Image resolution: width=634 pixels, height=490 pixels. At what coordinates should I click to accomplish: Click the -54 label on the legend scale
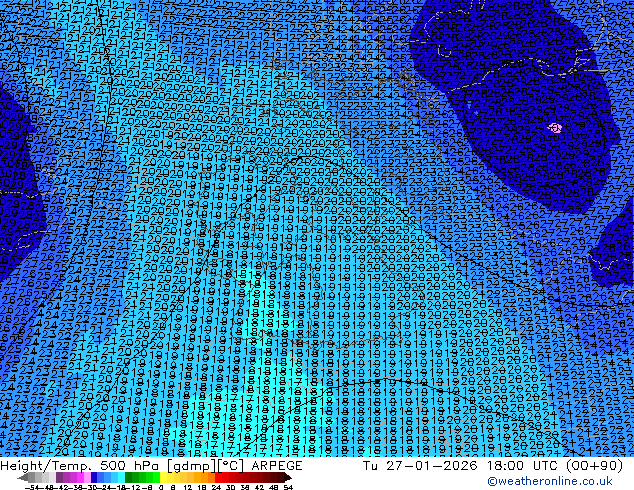[32, 487]
